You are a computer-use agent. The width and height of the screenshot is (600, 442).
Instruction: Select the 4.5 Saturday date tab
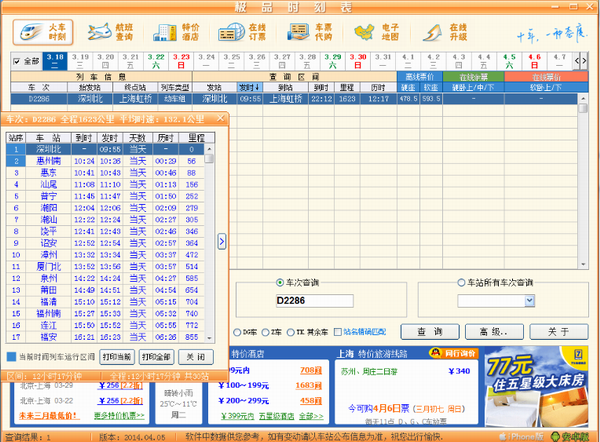509,61
